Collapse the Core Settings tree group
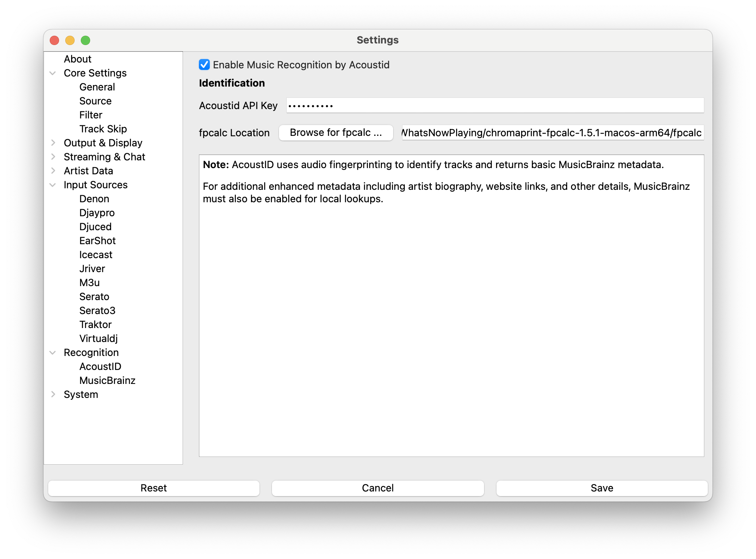756x559 pixels. click(53, 73)
